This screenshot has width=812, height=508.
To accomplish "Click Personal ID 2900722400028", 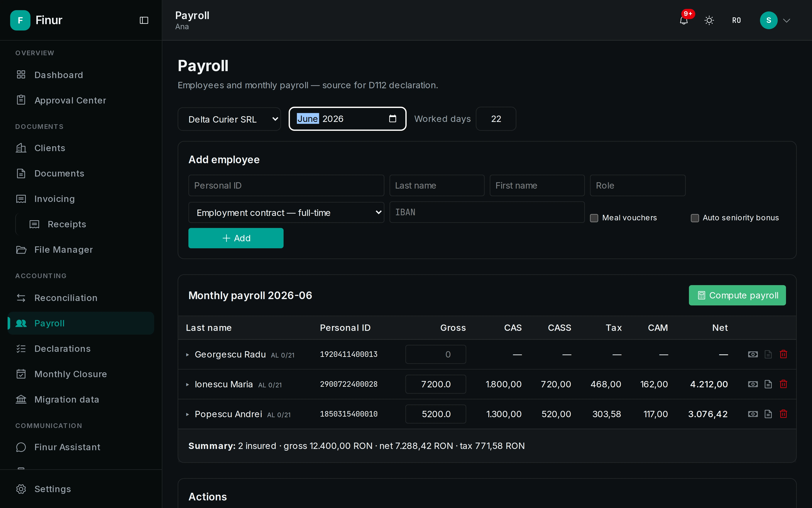I will click(349, 384).
